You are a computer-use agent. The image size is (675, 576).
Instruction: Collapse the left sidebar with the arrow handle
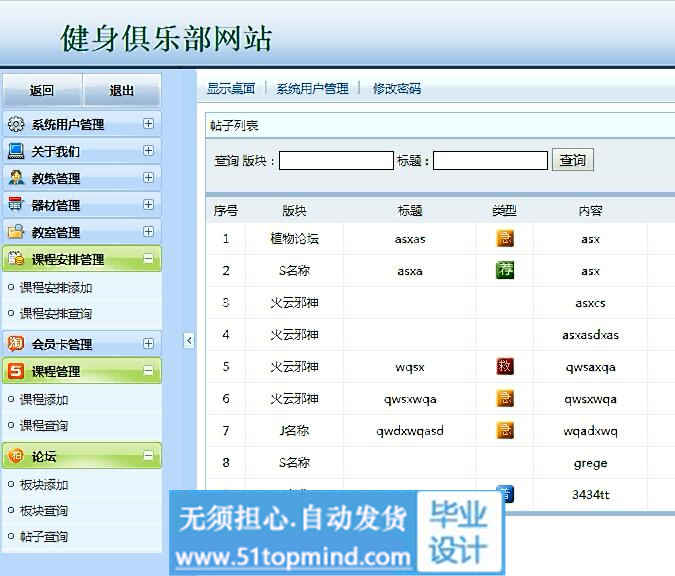click(189, 341)
